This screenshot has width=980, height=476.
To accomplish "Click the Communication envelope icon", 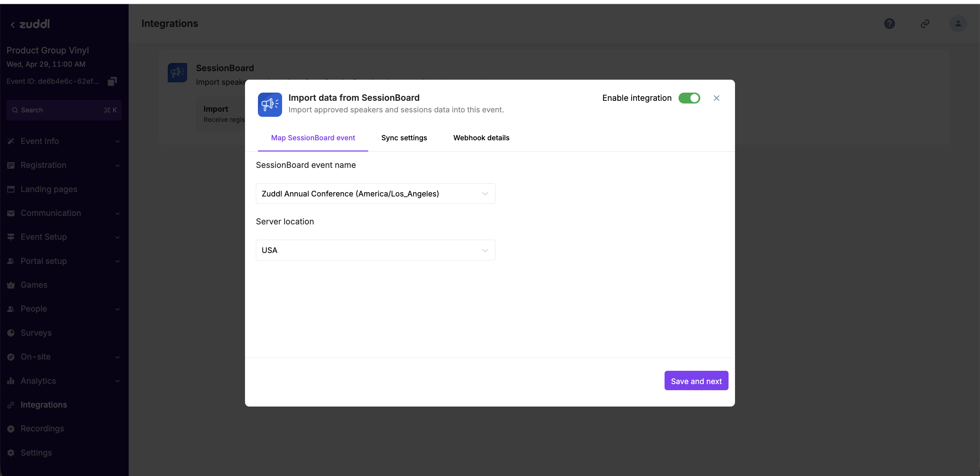I will click(11, 213).
